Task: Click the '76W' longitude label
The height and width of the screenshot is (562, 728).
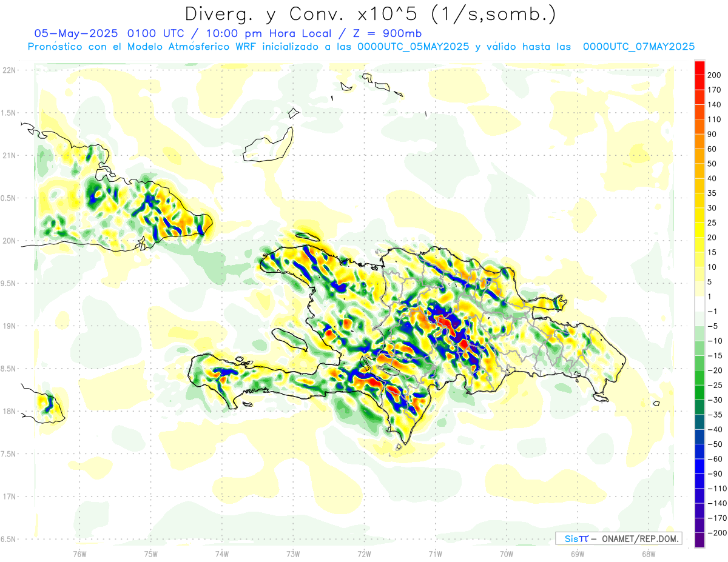Action: tap(79, 554)
